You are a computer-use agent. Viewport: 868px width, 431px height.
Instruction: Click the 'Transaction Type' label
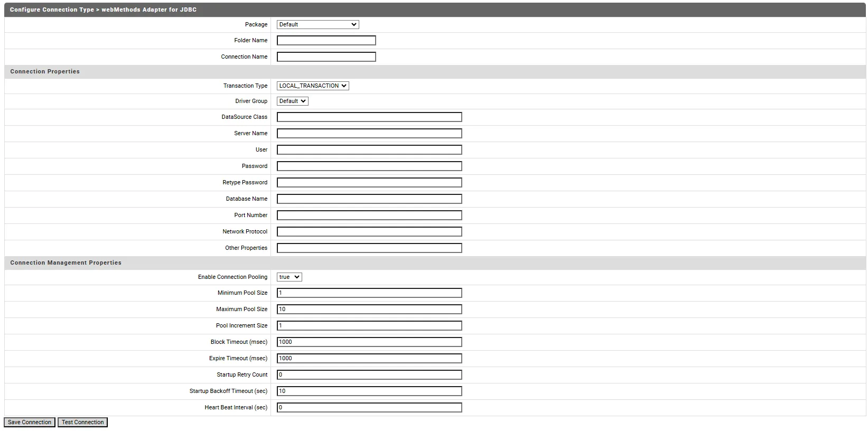tap(245, 86)
